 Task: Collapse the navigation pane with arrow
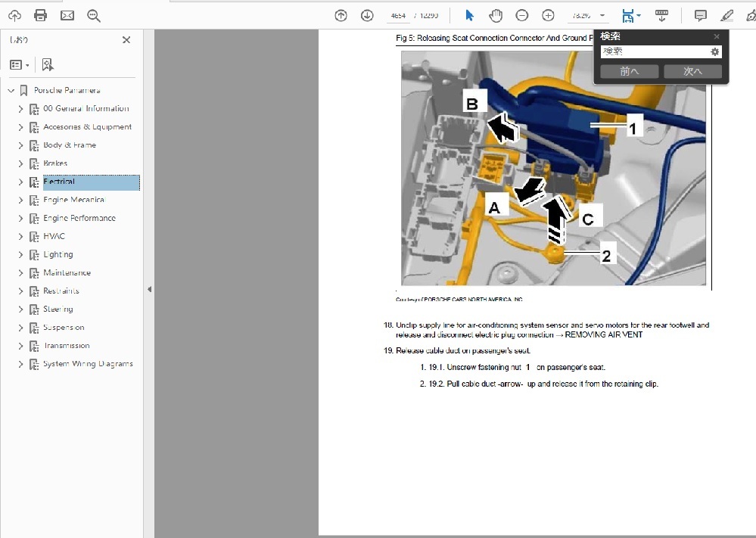pos(149,289)
